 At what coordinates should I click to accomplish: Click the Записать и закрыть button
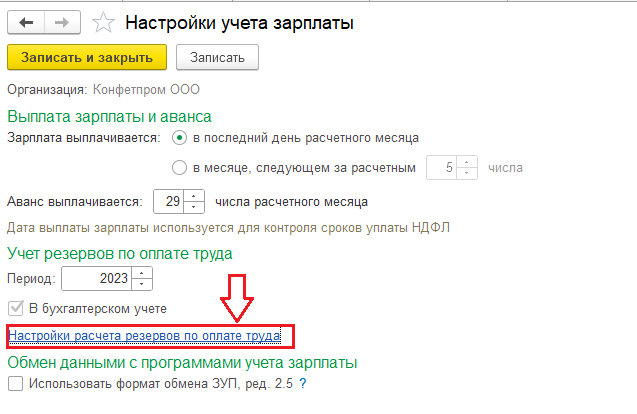87,57
